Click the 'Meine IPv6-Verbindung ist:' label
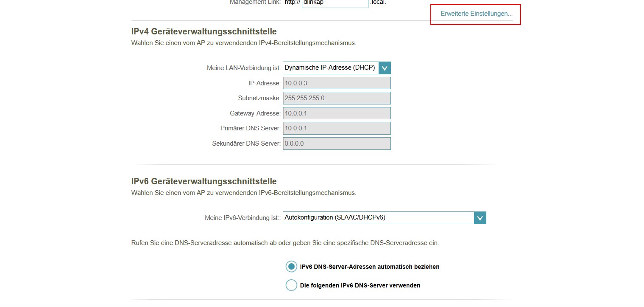The height and width of the screenshot is (307, 644). [243, 218]
